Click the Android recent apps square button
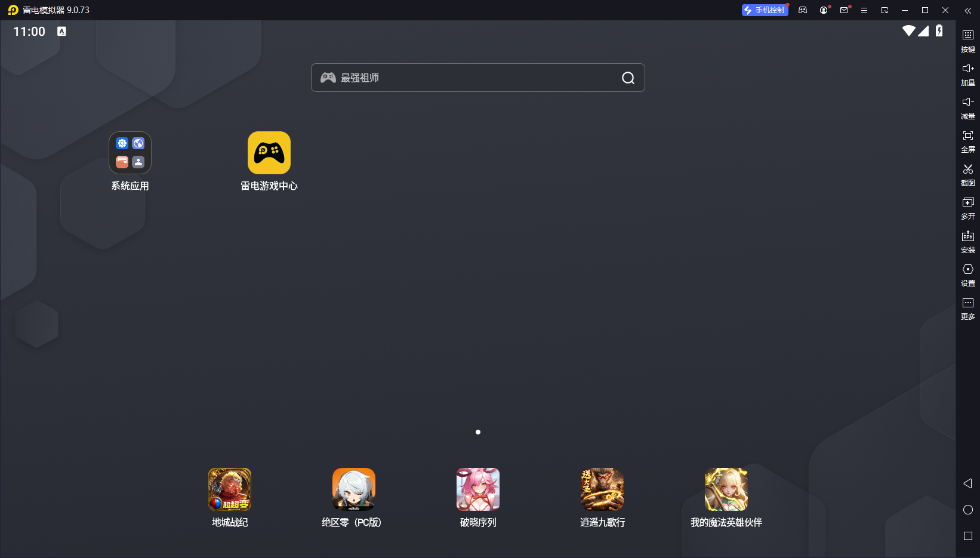This screenshot has height=558, width=980. point(968,536)
